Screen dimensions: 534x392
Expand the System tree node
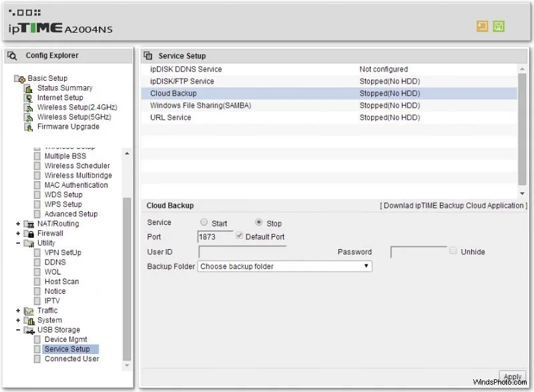18,320
